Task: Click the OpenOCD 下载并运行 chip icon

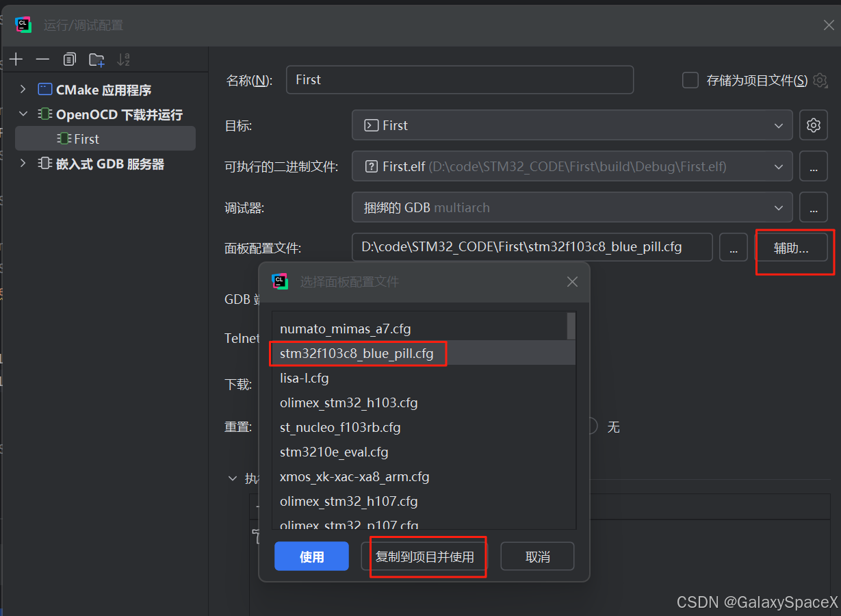Action: [x=44, y=114]
